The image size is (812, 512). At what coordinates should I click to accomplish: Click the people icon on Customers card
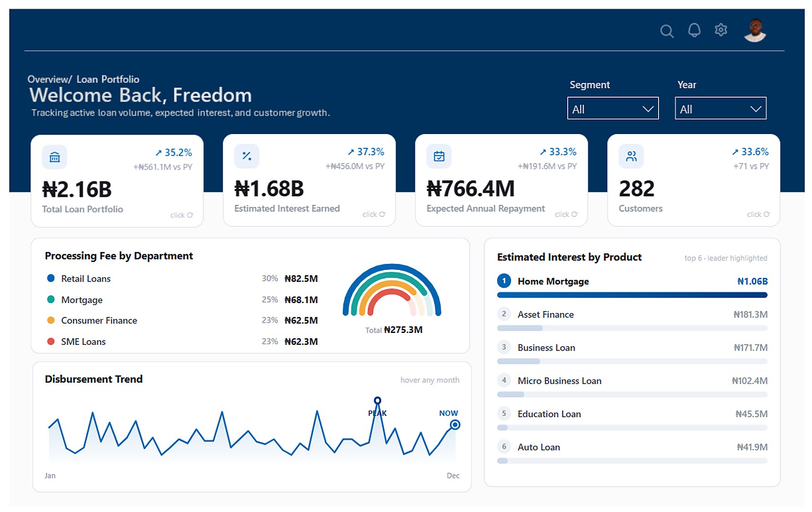tap(631, 156)
